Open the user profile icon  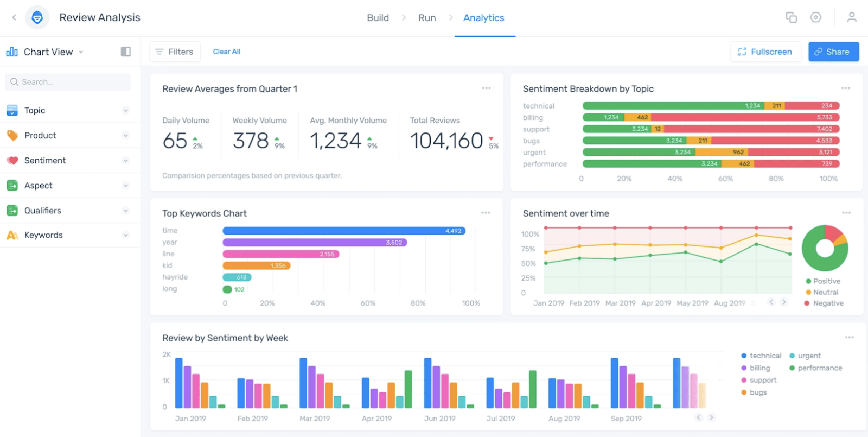(x=851, y=17)
